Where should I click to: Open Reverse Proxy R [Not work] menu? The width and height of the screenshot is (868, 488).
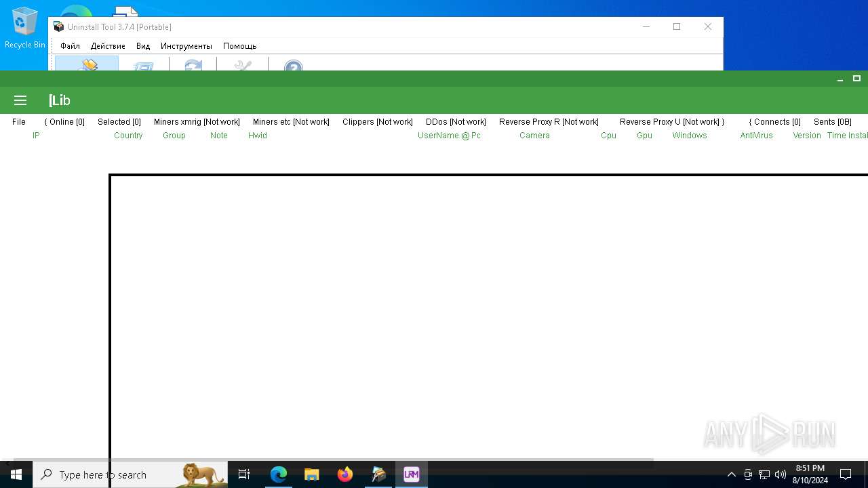click(549, 122)
